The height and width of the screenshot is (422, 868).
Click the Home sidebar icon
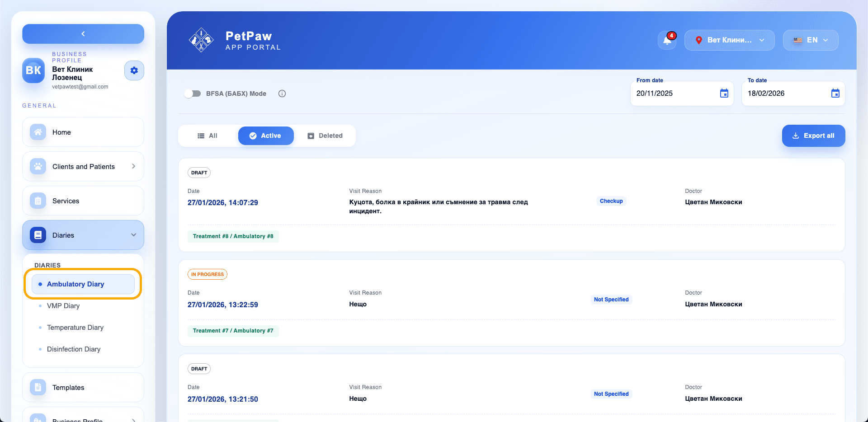(x=38, y=132)
